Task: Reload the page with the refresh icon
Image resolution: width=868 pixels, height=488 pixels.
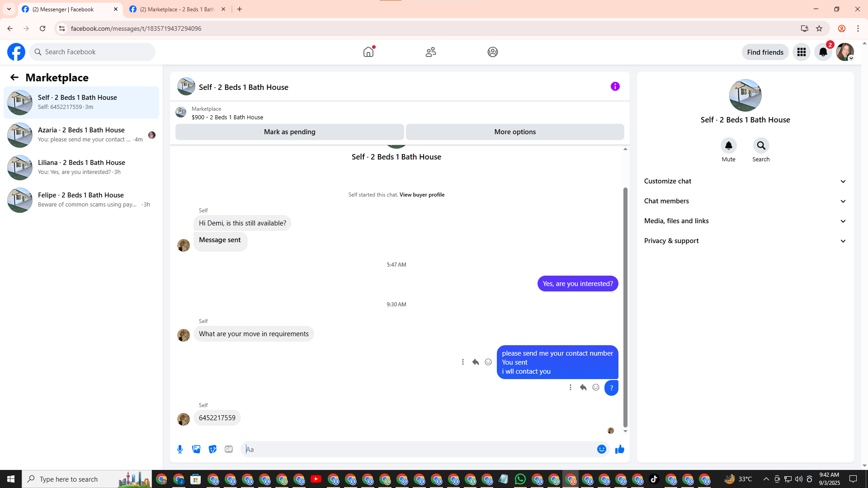Action: click(42, 28)
